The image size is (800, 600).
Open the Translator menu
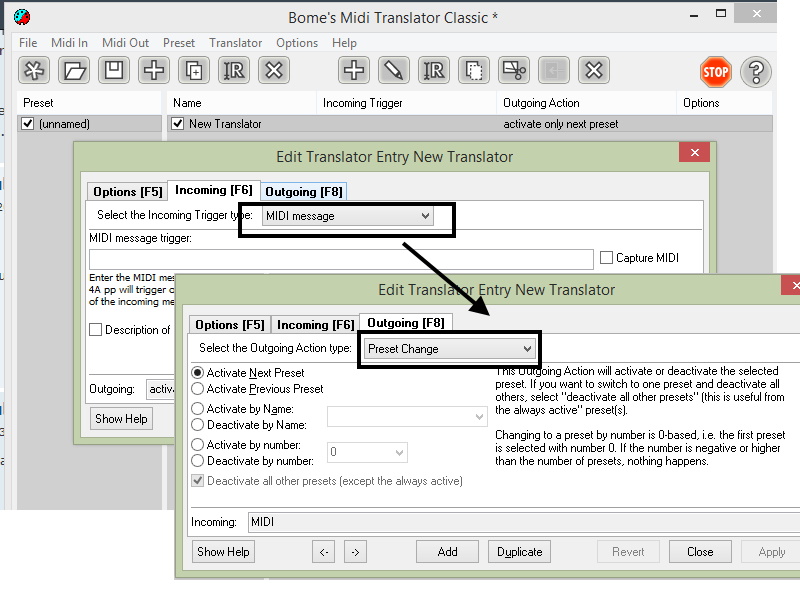[236, 43]
